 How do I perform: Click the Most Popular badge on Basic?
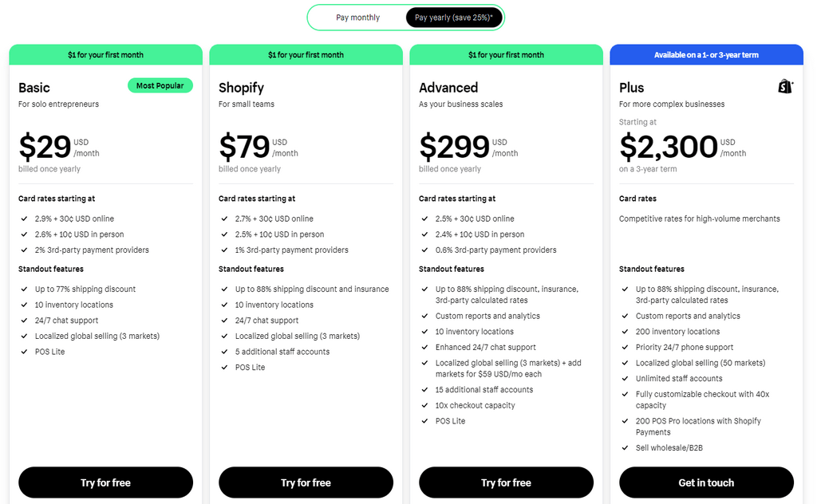[160, 85]
